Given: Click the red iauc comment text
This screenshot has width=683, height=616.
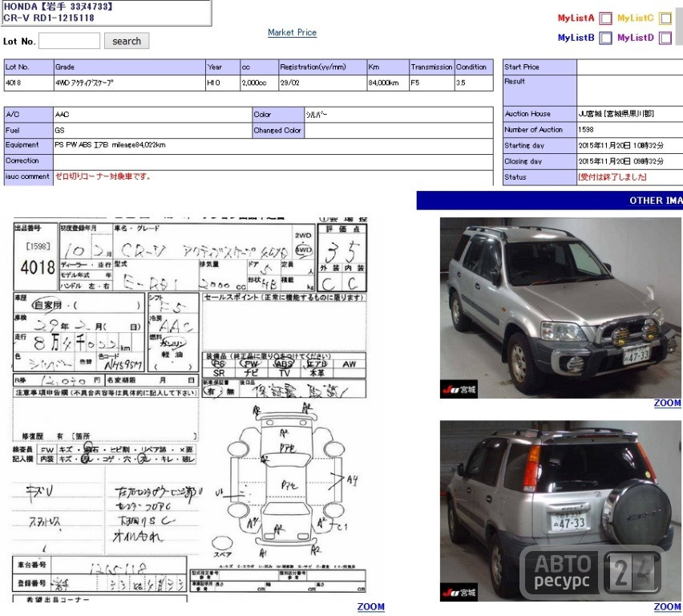Looking at the screenshot, I should (103, 176).
